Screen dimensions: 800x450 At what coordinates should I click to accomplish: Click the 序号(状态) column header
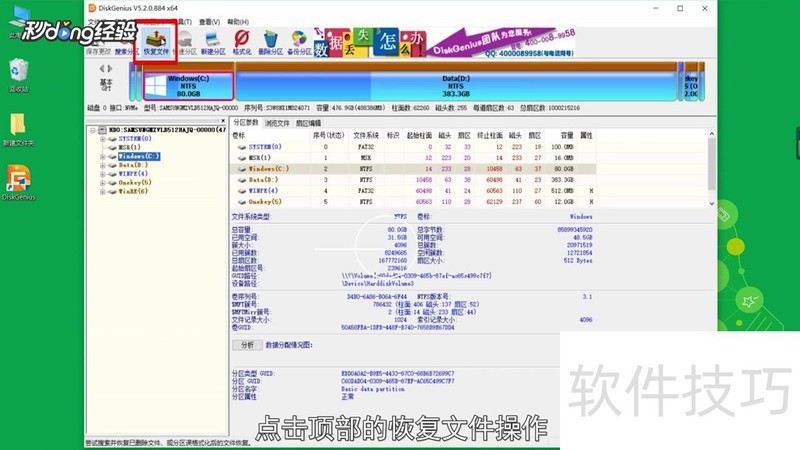(329, 136)
